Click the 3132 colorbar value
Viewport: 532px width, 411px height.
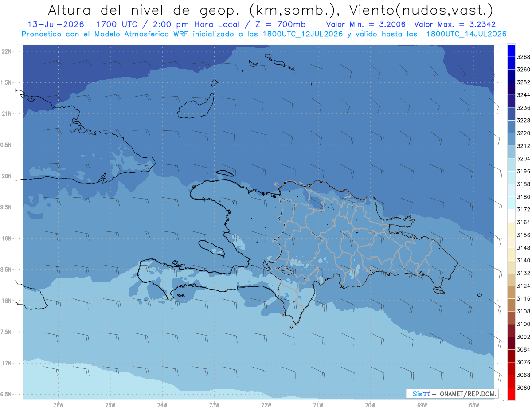(523, 273)
